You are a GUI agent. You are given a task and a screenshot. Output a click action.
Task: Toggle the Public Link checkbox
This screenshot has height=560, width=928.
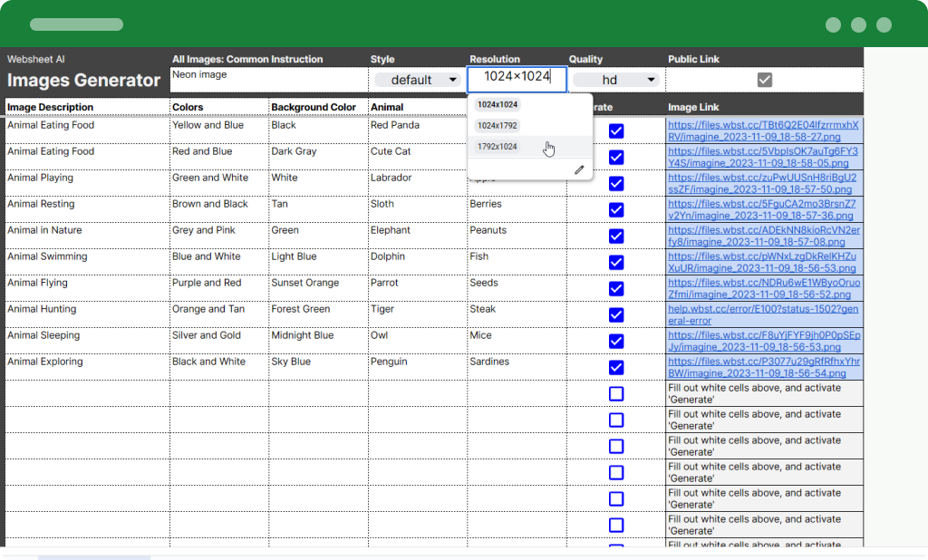pyautogui.click(x=765, y=80)
